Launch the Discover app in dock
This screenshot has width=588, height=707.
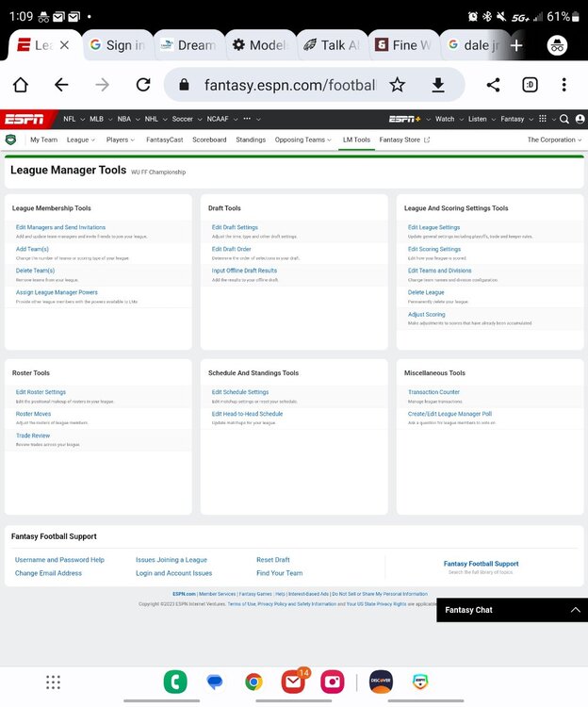coord(381,682)
